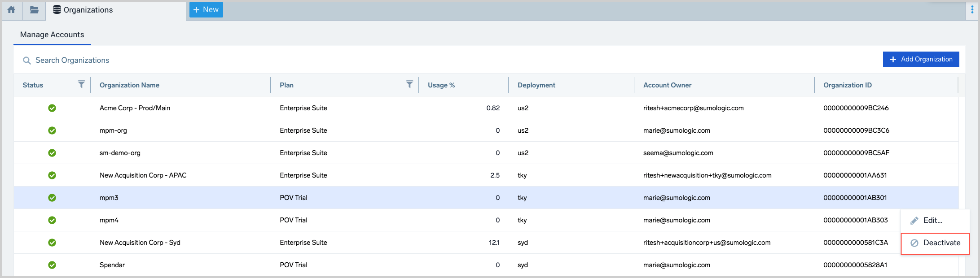Sort by Organization Name column header
Viewport: 980px width, 278px height.
tap(129, 85)
